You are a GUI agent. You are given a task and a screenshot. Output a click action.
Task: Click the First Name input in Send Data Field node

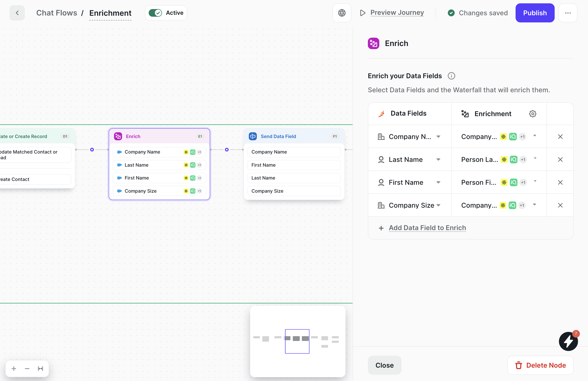[294, 165]
